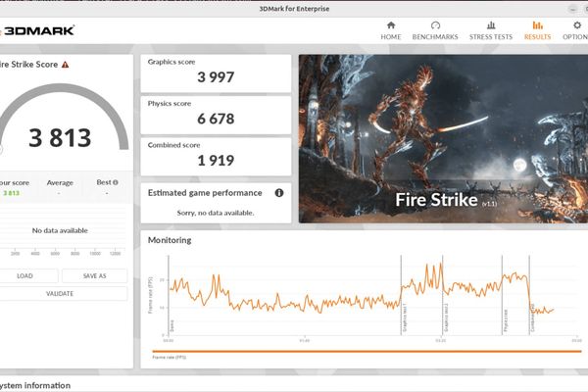Open the Options tab

575,30
